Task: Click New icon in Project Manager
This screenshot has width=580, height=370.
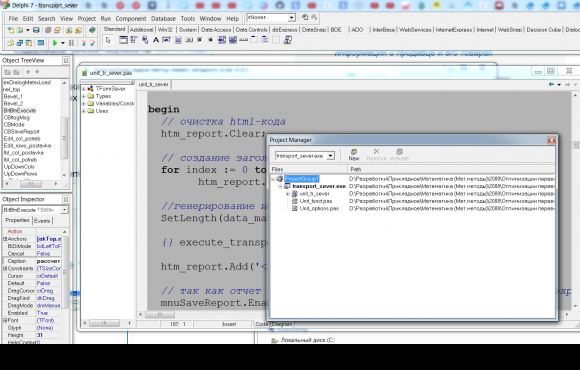Action: [354, 154]
